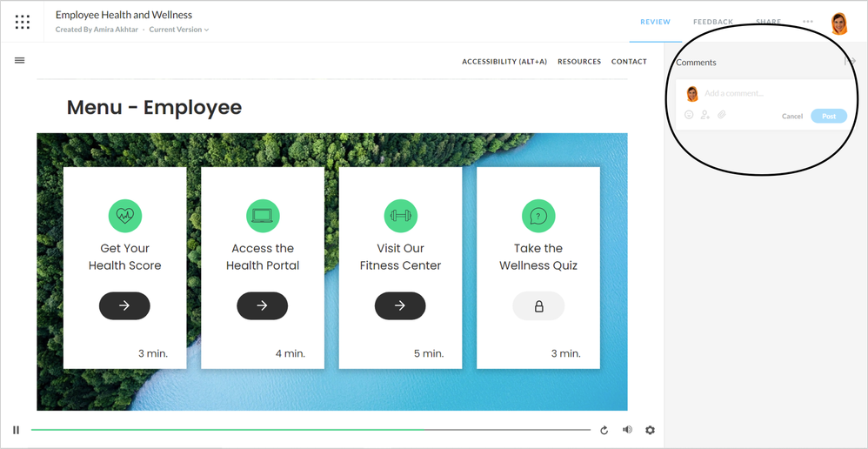Image resolution: width=868 pixels, height=449 pixels.
Task: Click the laptop Health Portal icon
Action: 263,216
